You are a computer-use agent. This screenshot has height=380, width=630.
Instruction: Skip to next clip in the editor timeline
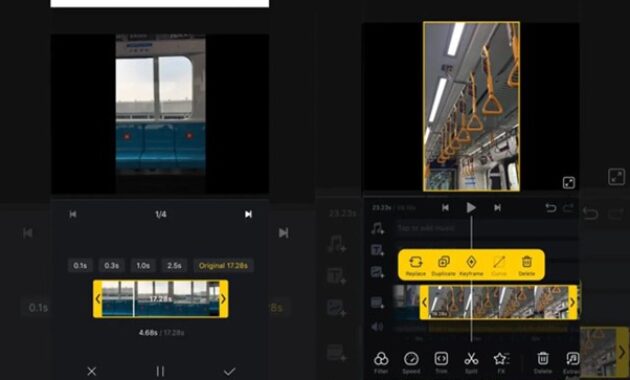point(497,208)
